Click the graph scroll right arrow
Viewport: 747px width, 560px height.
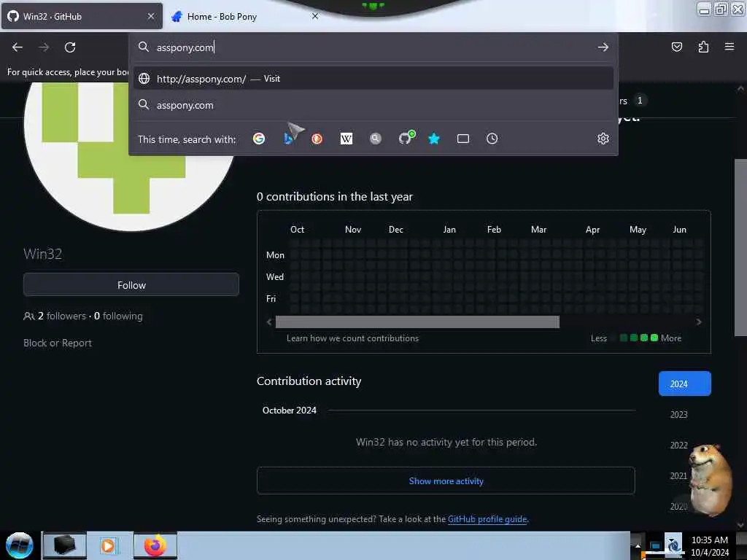[x=699, y=322]
